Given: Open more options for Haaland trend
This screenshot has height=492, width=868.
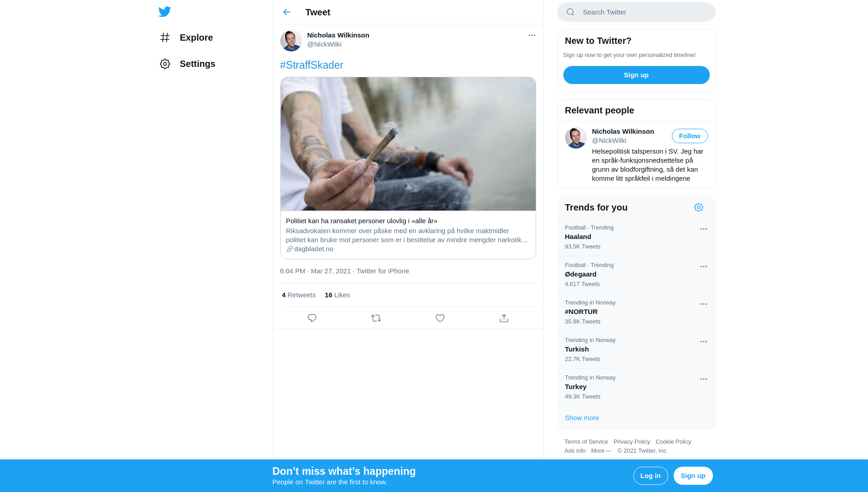Looking at the screenshot, I should click(703, 229).
